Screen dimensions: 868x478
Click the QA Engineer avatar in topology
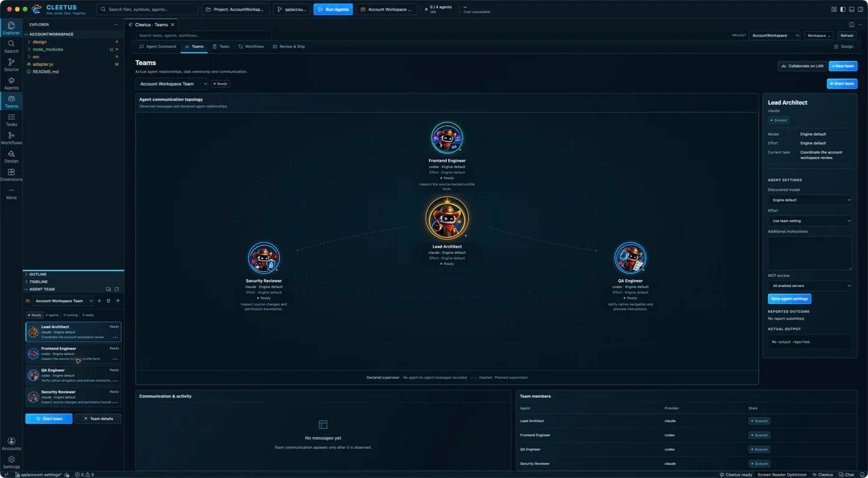coord(630,258)
